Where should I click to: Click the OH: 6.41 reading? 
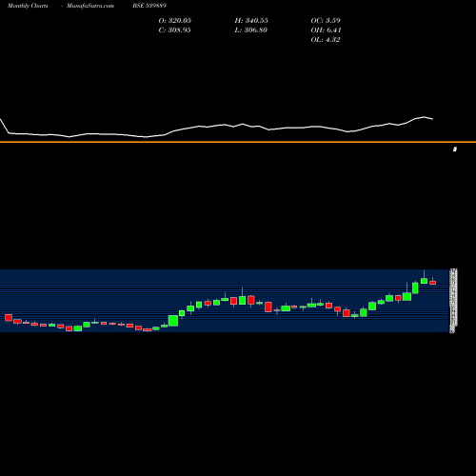pos(326,30)
